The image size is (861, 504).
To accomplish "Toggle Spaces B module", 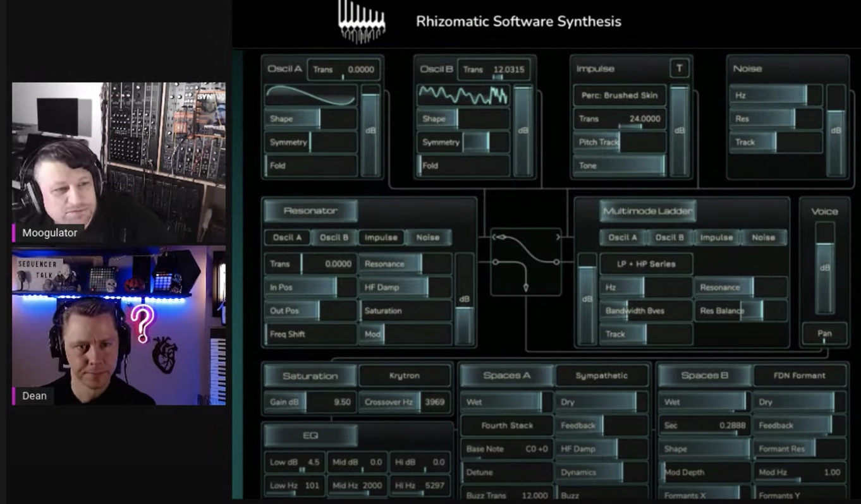I will pyautogui.click(x=704, y=376).
